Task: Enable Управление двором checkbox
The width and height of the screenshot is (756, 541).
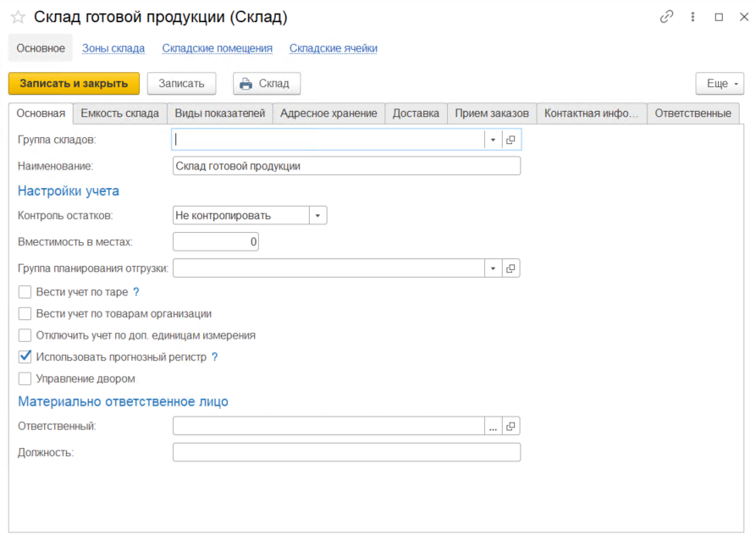Action: 25,378
